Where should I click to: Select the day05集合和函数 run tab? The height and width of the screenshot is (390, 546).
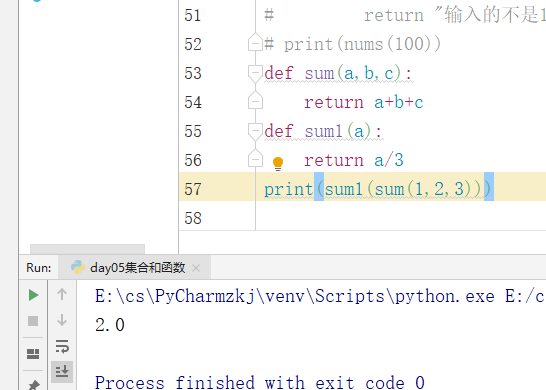[134, 268]
